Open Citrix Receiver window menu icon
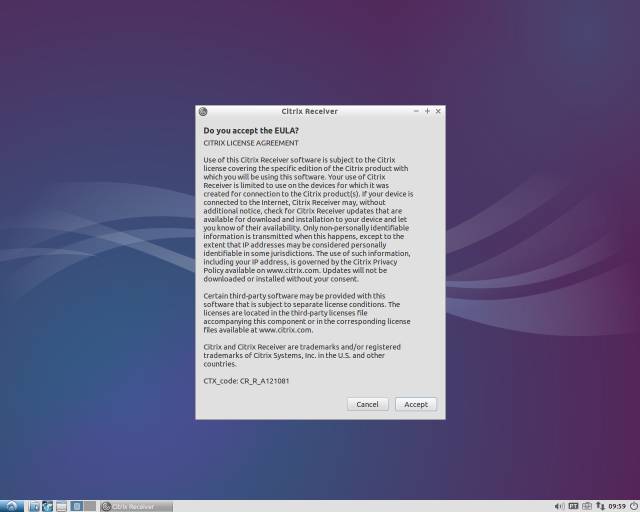The image size is (640, 512). [x=203, y=111]
